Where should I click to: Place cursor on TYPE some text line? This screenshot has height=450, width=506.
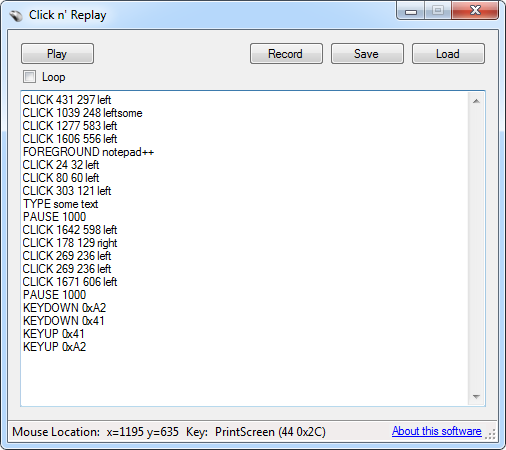click(60, 204)
